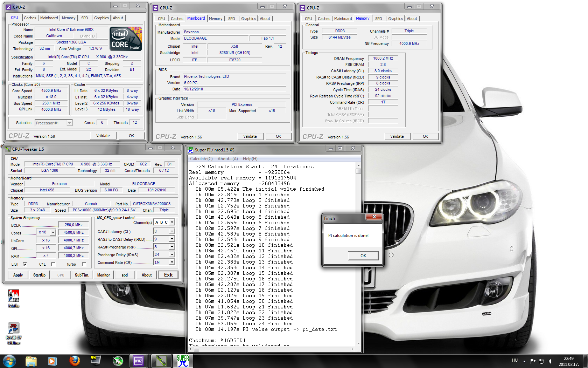588x368 pixels.
Task: Expand the Command Rate (CR) dropdown
Action: pyautogui.click(x=172, y=262)
